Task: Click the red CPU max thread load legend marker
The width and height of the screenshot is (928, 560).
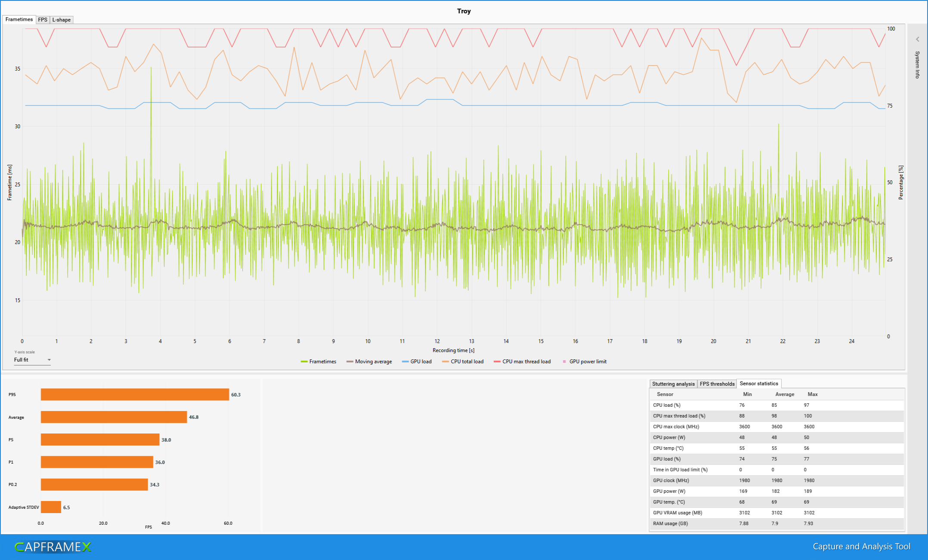Action: click(x=497, y=362)
